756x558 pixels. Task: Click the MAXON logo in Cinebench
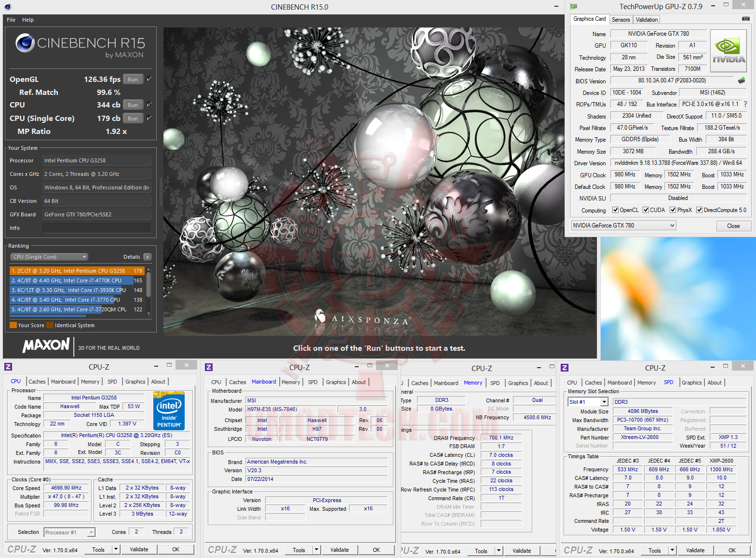coord(46,345)
